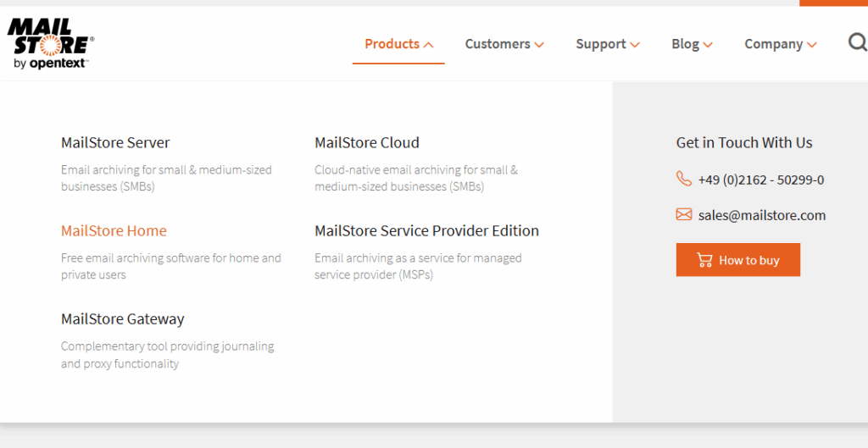
Task: Collapse the Products menu chevron
Action: (x=428, y=45)
